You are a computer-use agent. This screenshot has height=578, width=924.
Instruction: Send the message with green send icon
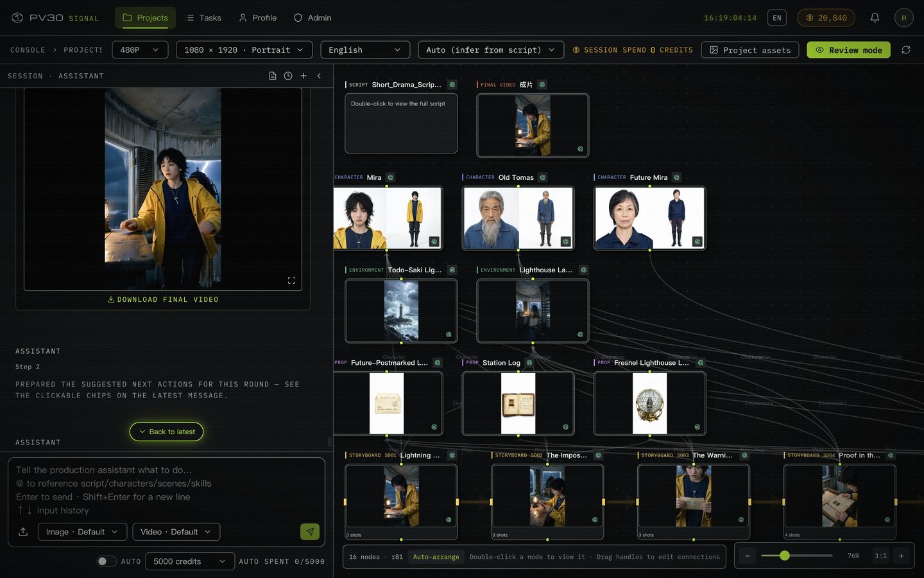[310, 532]
